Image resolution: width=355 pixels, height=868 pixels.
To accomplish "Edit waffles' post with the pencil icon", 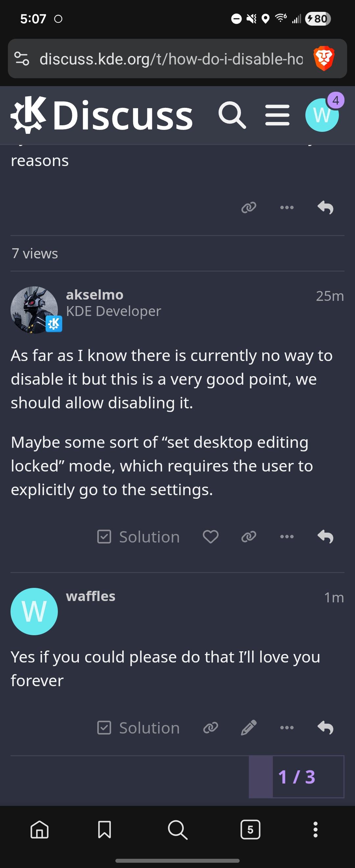I will tap(248, 728).
